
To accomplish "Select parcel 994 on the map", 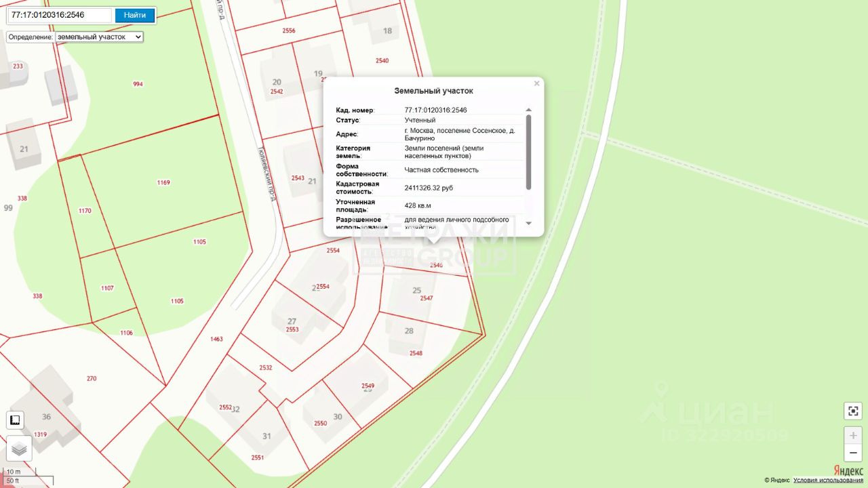I will tap(138, 84).
